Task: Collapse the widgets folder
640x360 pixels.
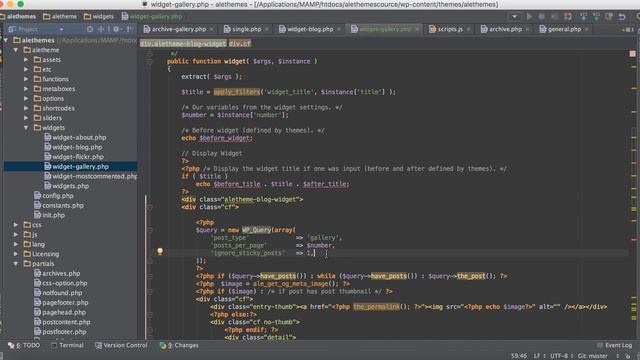Action: point(26,128)
